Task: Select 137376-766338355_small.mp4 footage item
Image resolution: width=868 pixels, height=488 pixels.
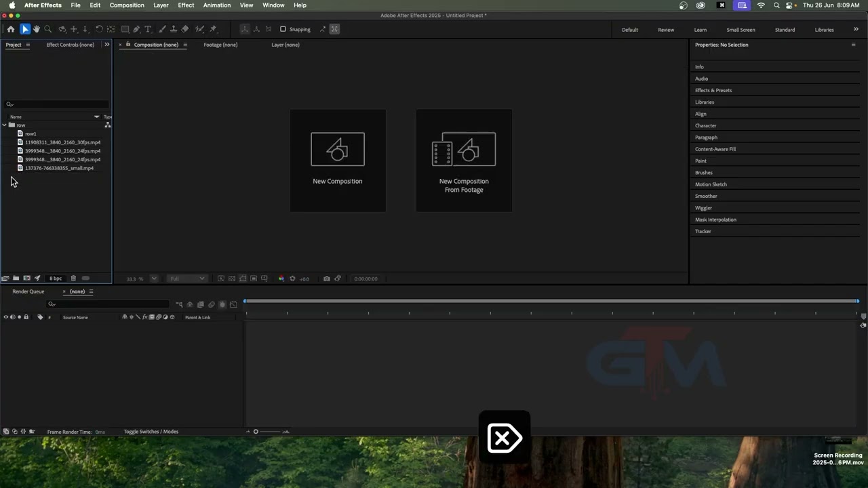Action: 59,168
